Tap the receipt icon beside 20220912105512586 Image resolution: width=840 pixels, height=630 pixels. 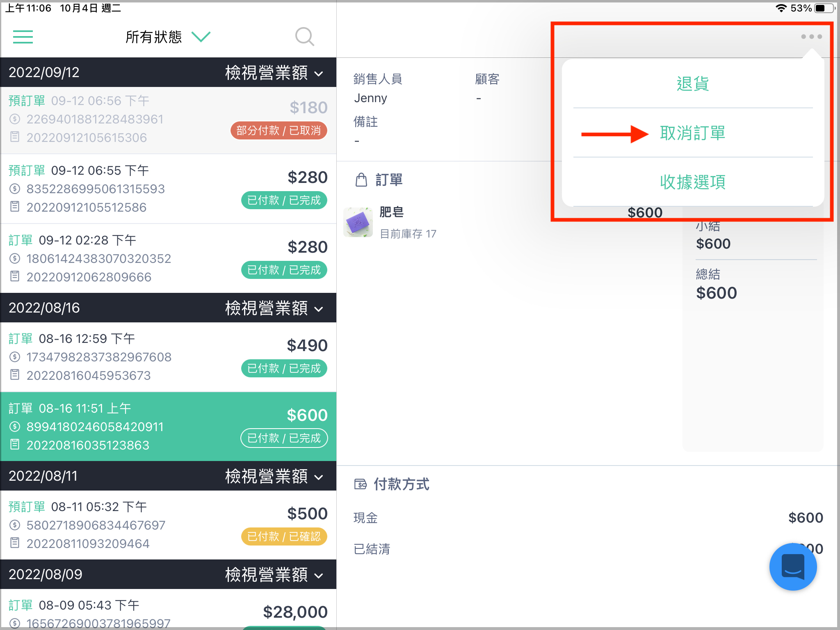[x=15, y=206]
